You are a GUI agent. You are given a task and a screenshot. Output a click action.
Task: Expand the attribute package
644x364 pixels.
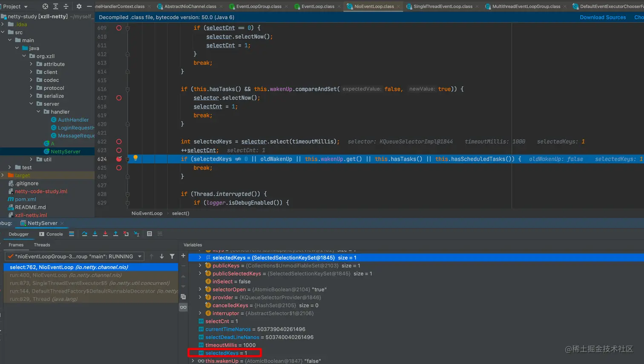click(31, 64)
